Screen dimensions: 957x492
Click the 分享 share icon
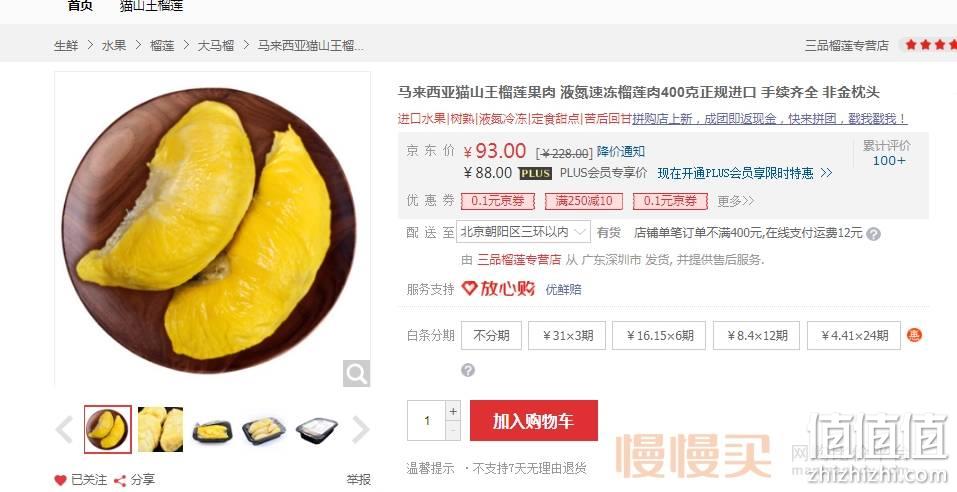click(120, 480)
